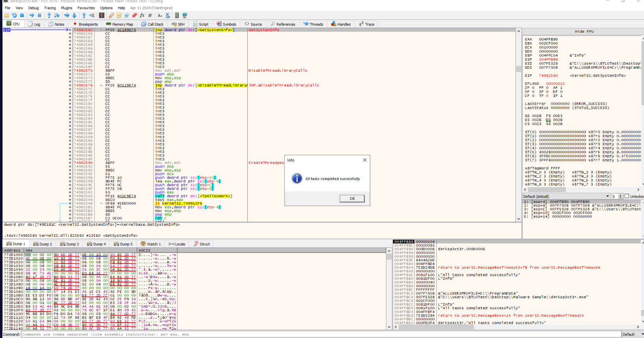Run to user code icon

92,15
